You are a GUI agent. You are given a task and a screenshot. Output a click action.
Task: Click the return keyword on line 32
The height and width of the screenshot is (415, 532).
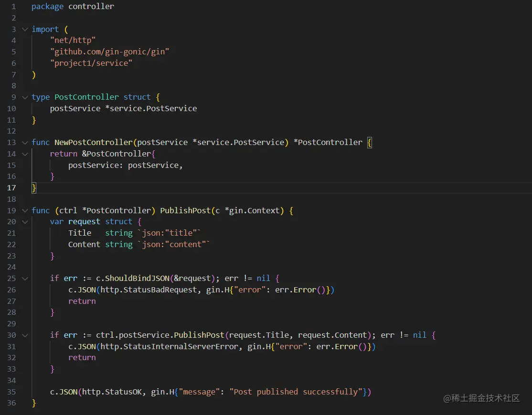(x=82, y=357)
